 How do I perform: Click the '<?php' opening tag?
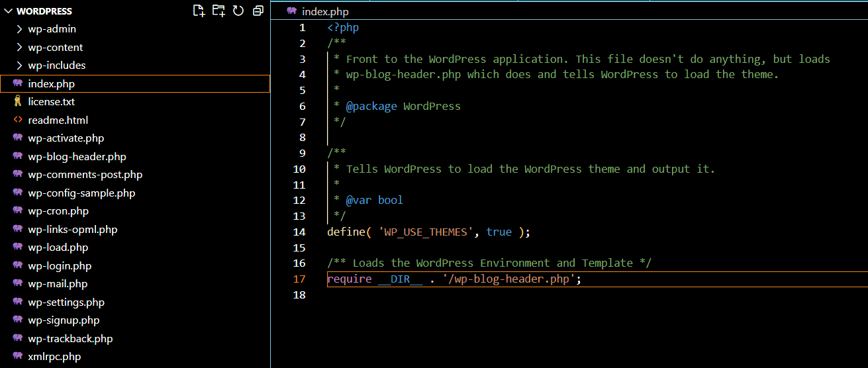(x=343, y=28)
